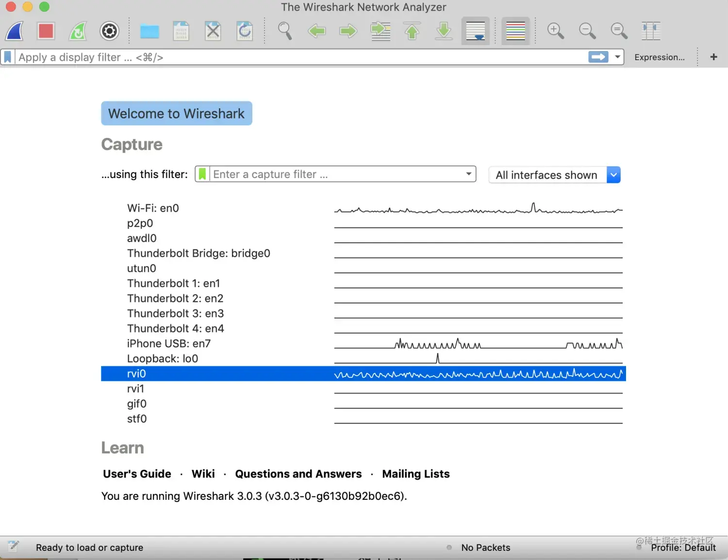Viewport: 728px width, 560px height.
Task: Expand display filter history dropdown arrow
Action: [617, 57]
